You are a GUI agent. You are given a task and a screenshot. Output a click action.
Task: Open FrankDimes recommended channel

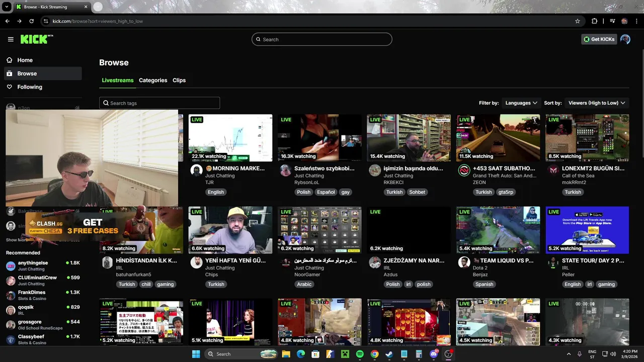pos(43,295)
